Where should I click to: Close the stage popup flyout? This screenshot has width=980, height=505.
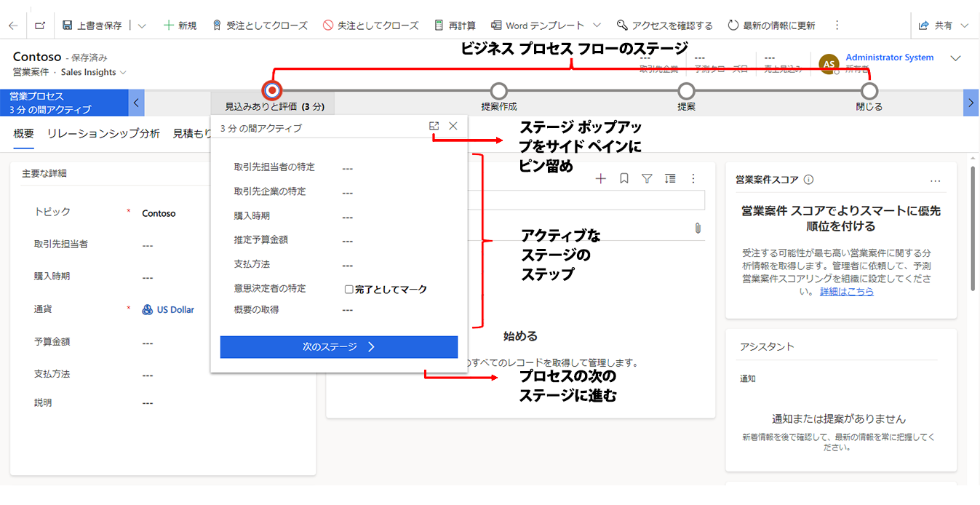(x=453, y=126)
